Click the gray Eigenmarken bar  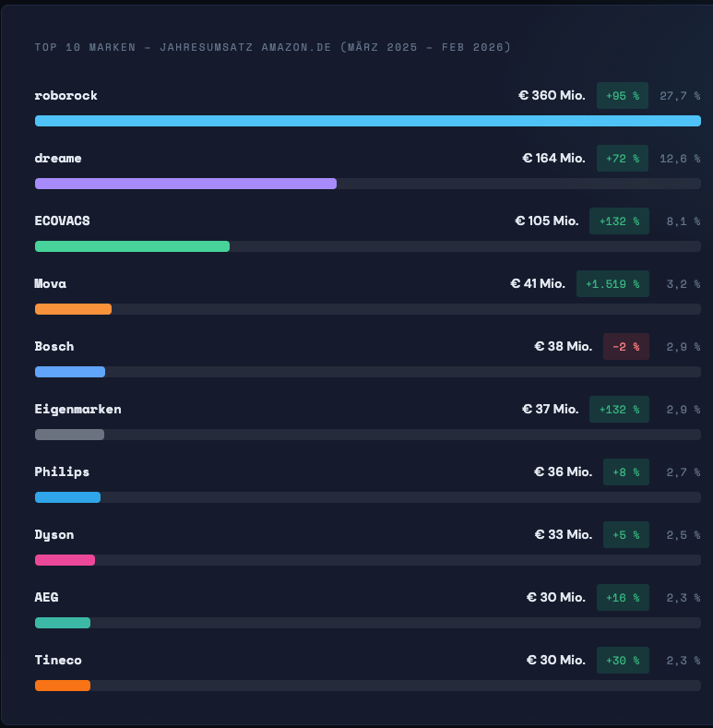point(69,435)
